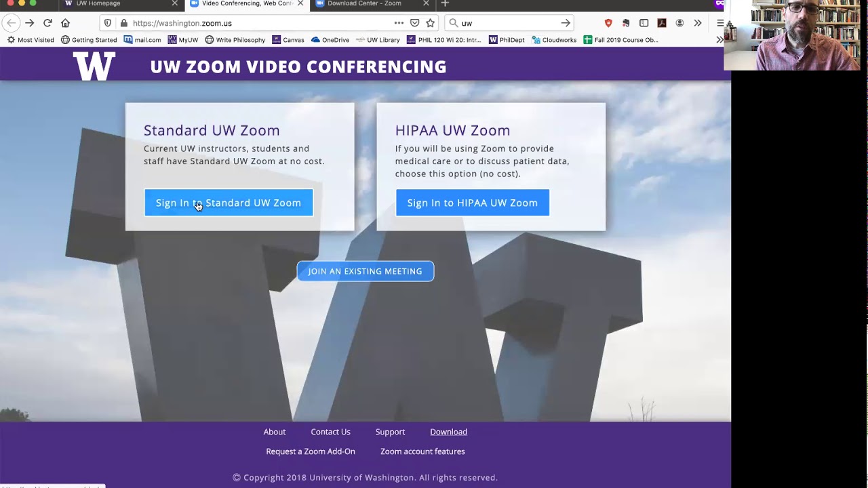Click the Standard UW Zoom heading
Image resolution: width=868 pixels, height=488 pixels.
pos(212,130)
